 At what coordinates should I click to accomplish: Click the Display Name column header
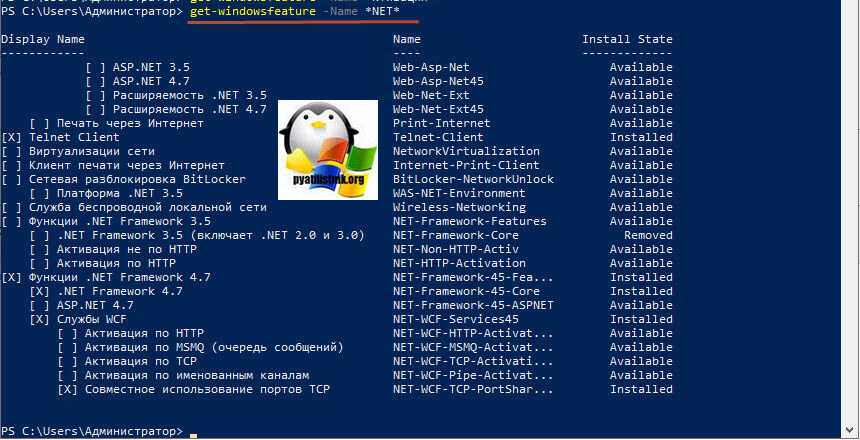(x=43, y=39)
